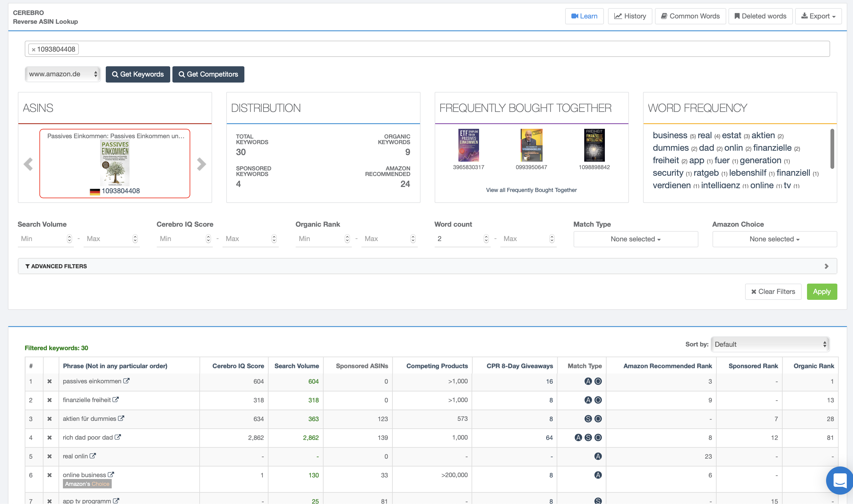
Task: Delete the passives einkommen keyword row
Action: coord(50,381)
